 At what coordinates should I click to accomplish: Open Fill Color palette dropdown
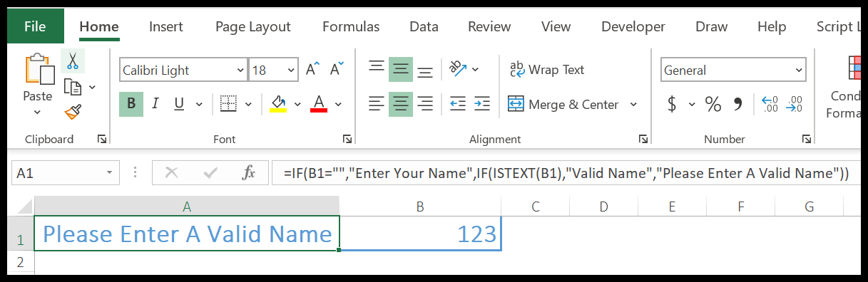point(297,105)
